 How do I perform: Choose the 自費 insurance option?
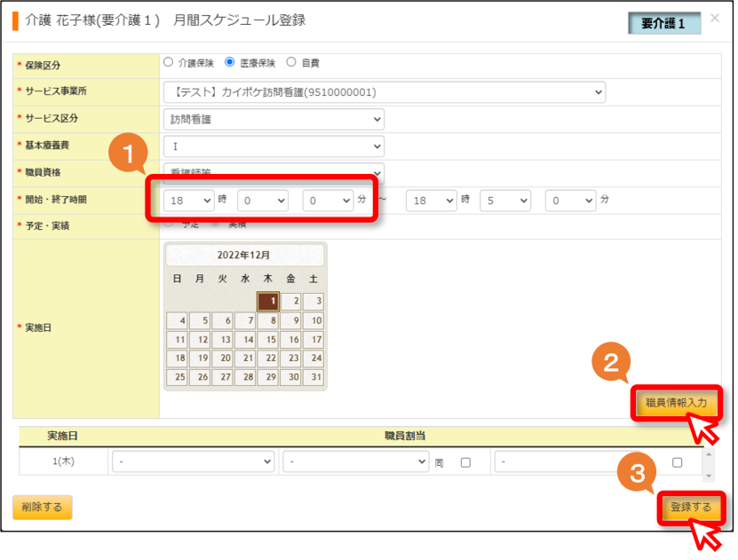(x=291, y=62)
